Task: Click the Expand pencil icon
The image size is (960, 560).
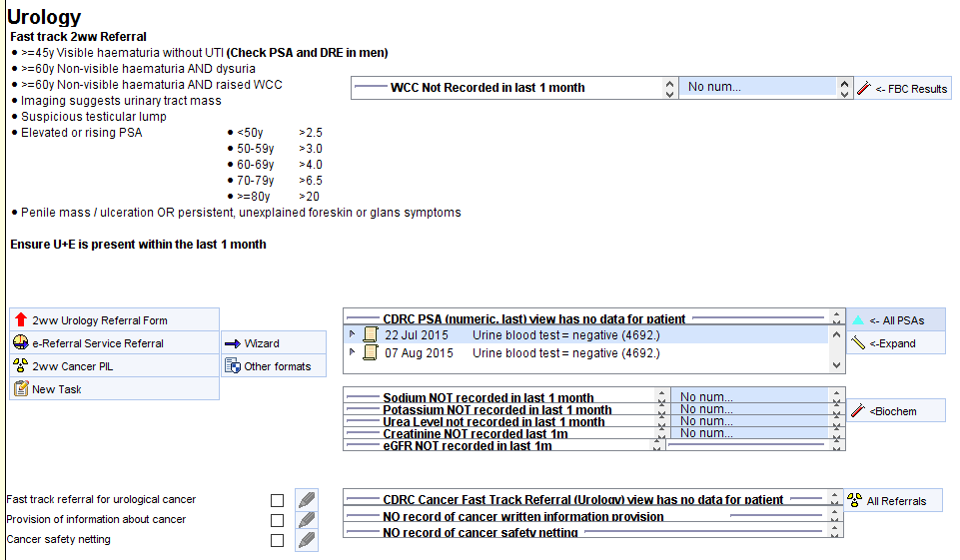Action: [x=858, y=342]
